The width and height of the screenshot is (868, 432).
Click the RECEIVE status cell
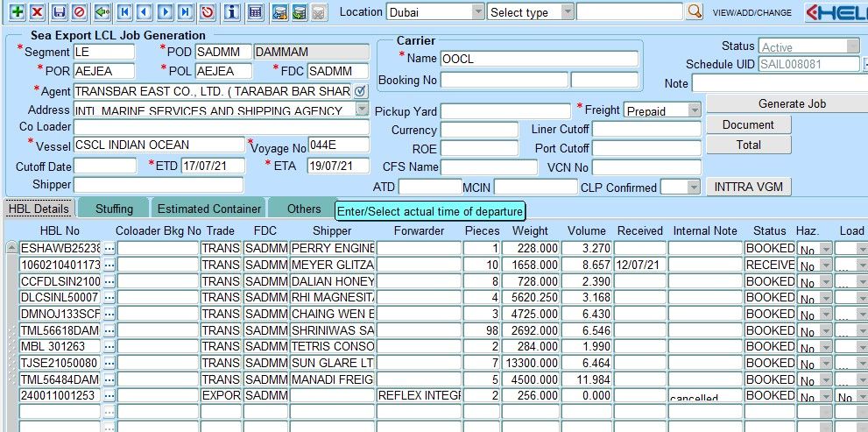(x=770, y=265)
